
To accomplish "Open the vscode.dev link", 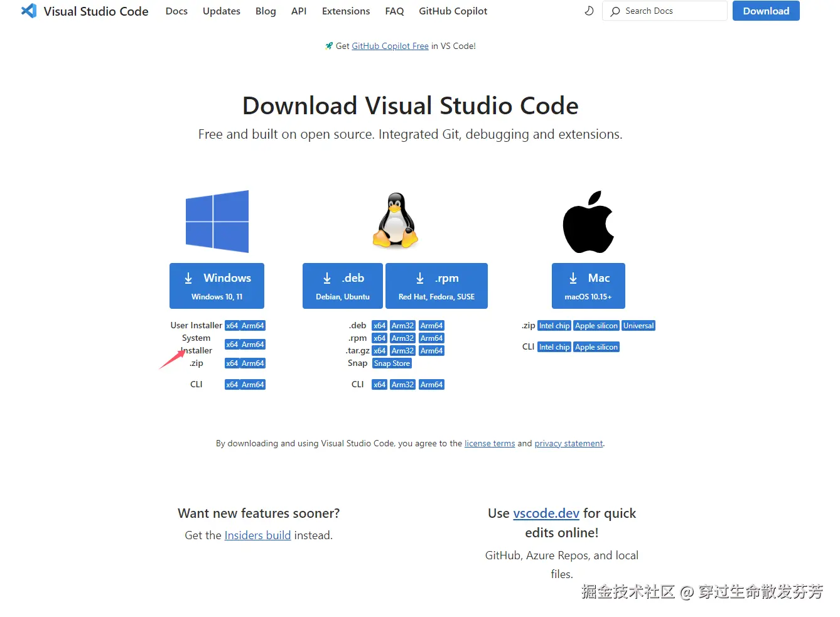I will tap(546, 513).
